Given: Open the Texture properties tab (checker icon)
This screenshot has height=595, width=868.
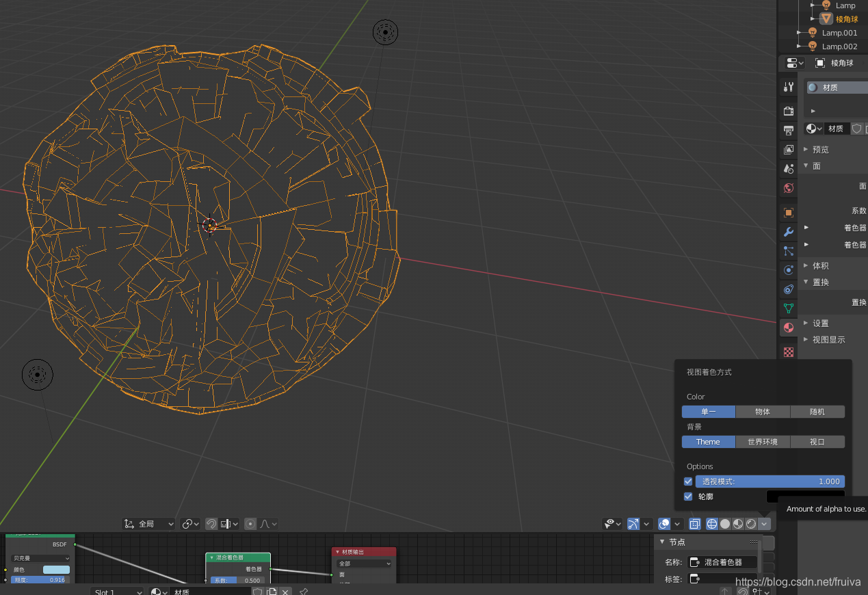Looking at the screenshot, I should [789, 352].
